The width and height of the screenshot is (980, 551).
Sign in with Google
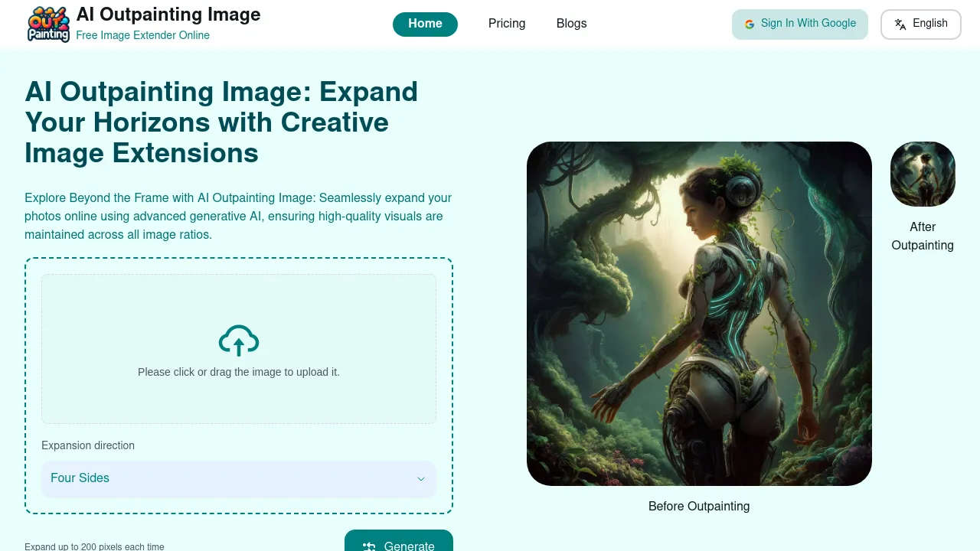pos(800,24)
